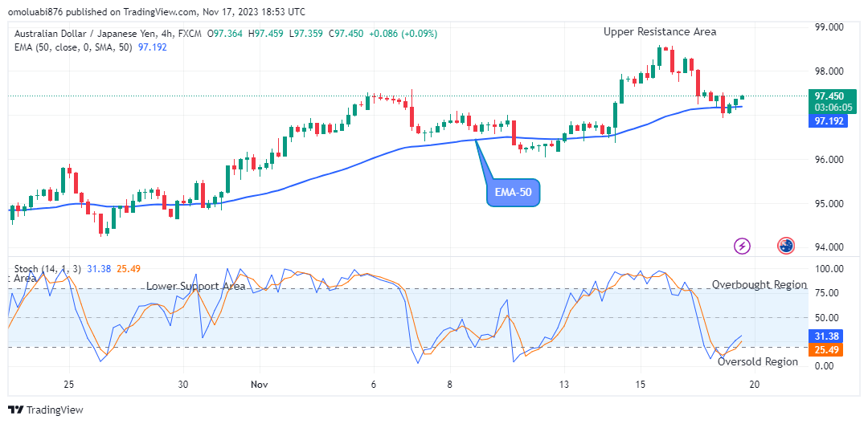Click the +0.086 (+0.09%) change value

[x=403, y=34]
